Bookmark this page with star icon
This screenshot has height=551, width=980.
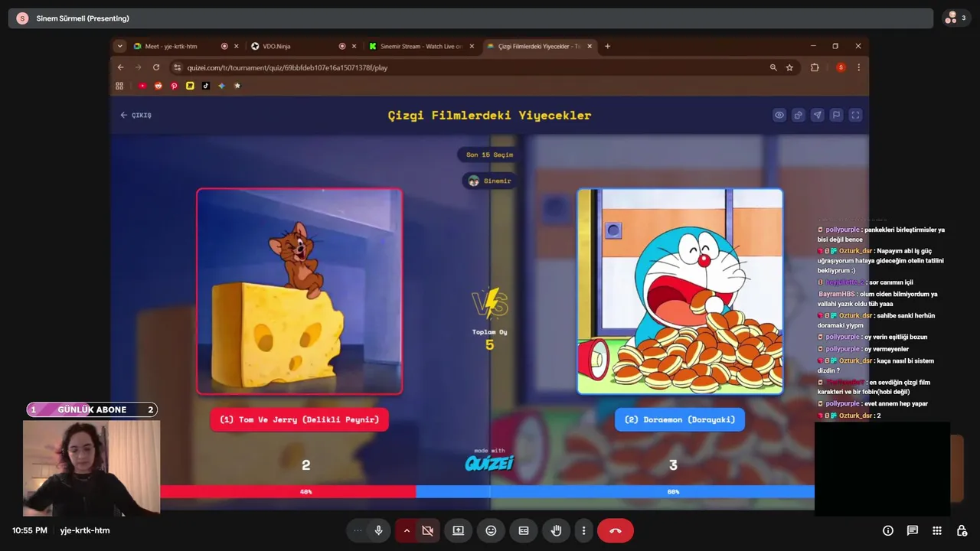coord(789,67)
